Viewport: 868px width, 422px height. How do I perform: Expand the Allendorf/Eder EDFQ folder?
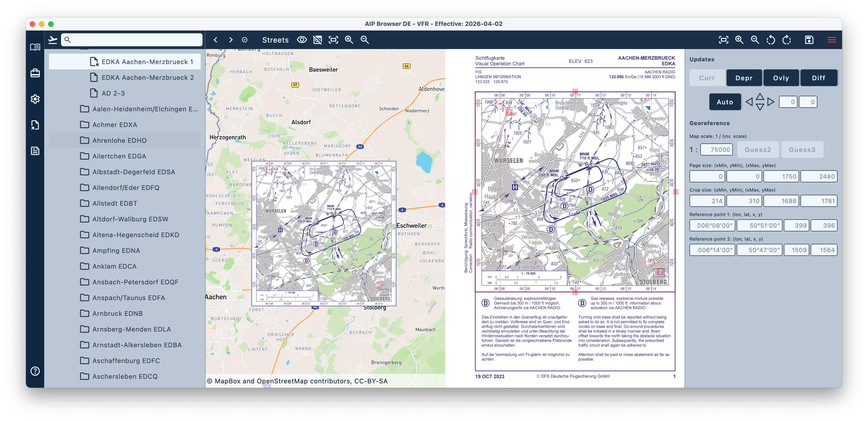click(x=125, y=187)
